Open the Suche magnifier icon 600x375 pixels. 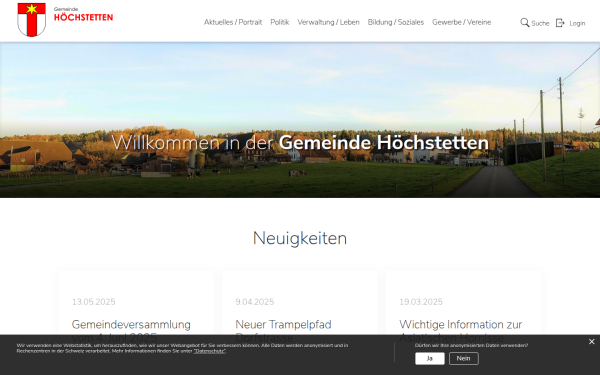pos(525,23)
